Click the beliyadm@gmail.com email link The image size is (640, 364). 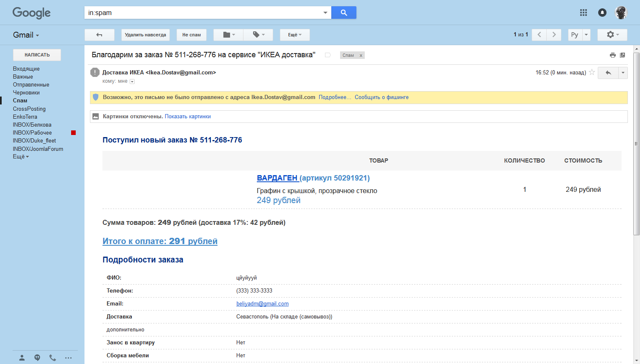pos(262,304)
